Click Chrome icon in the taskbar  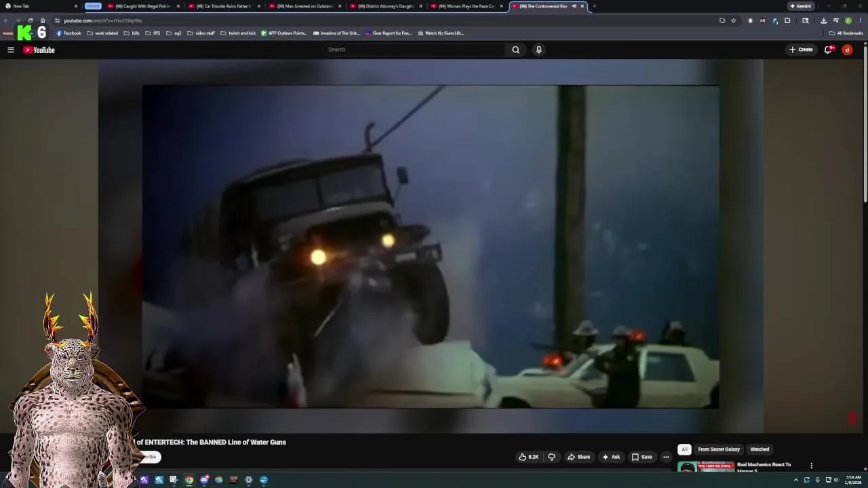point(189,480)
